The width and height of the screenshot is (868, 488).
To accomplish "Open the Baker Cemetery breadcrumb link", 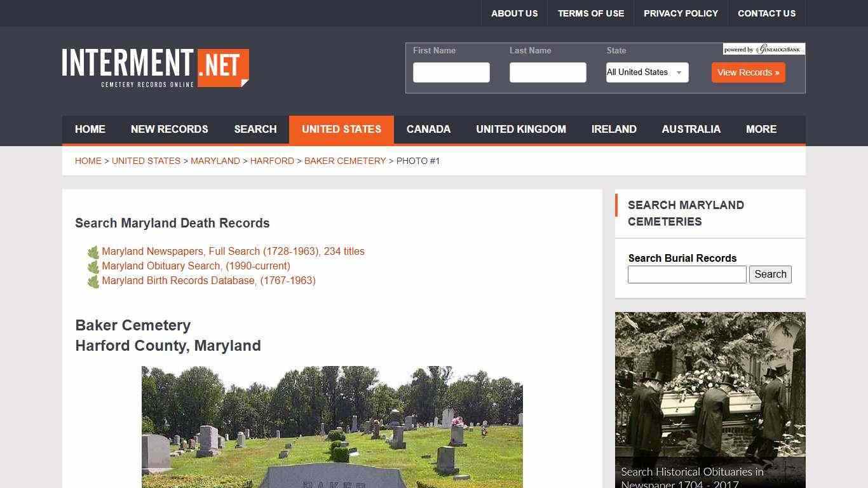I will coord(345,161).
